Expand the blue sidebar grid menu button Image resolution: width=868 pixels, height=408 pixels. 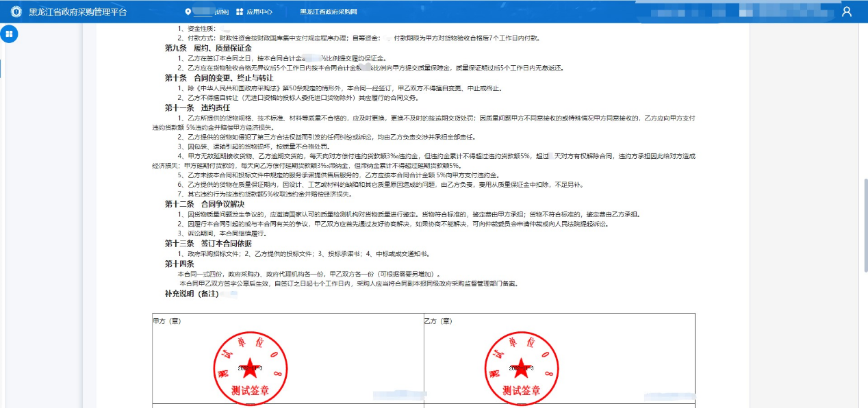coord(10,34)
